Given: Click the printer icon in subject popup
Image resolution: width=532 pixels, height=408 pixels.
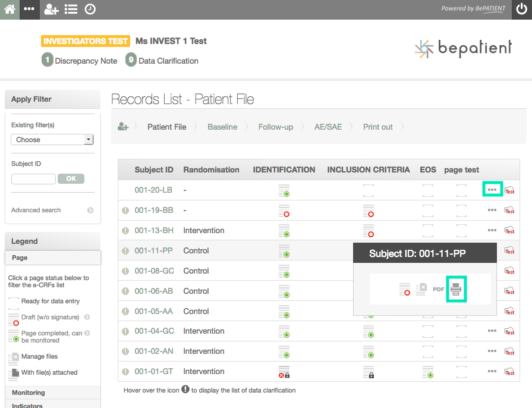Looking at the screenshot, I should tap(456, 289).
